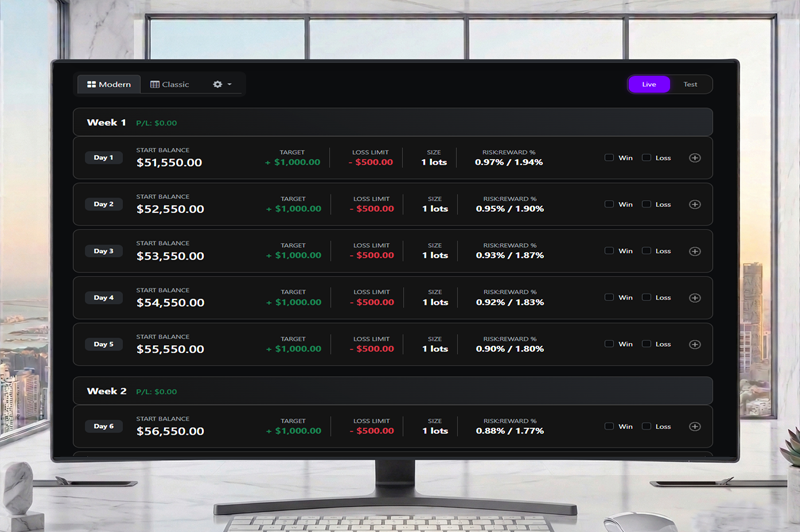Check the Loss box for Day 1

646,158
